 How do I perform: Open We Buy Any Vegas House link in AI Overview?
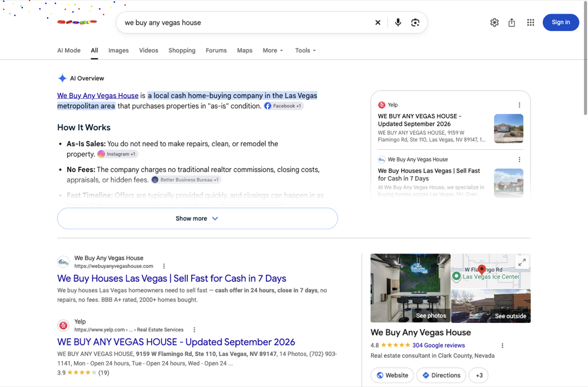(x=98, y=96)
